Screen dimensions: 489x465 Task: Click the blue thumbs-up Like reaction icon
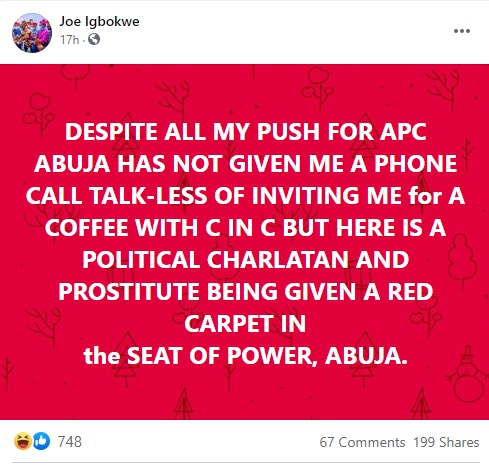click(x=41, y=441)
